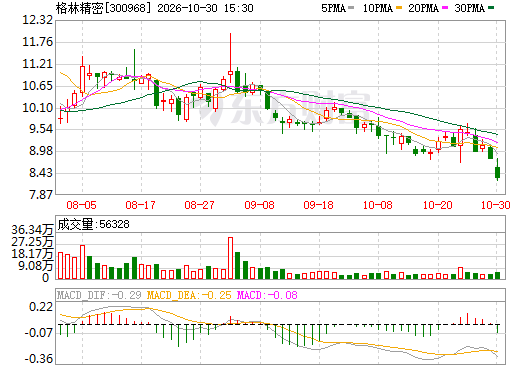
Task: Click the 5PMA gray legend swatch
Action: [351, 7]
